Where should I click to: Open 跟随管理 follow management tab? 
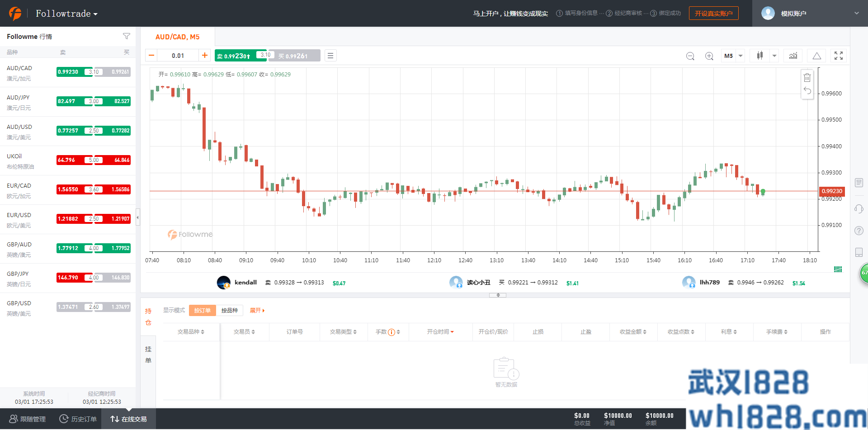pyautogui.click(x=28, y=419)
